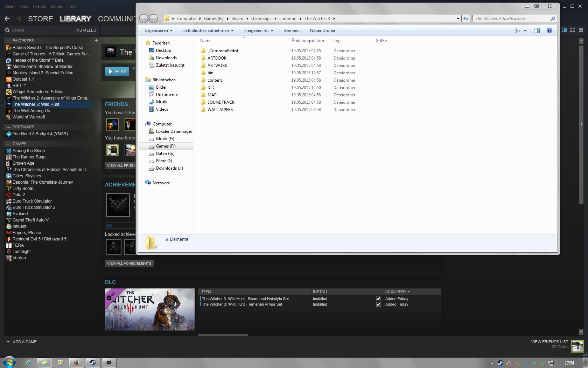Image resolution: width=588 pixels, height=368 pixels.
Task: Open the Games menu in Steam
Action: [56, 6]
